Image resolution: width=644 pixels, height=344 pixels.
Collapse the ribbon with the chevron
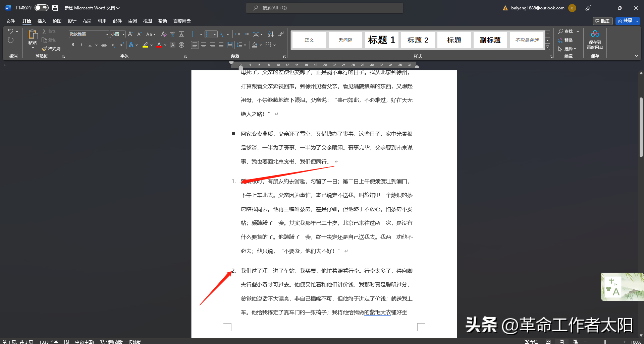(x=636, y=56)
